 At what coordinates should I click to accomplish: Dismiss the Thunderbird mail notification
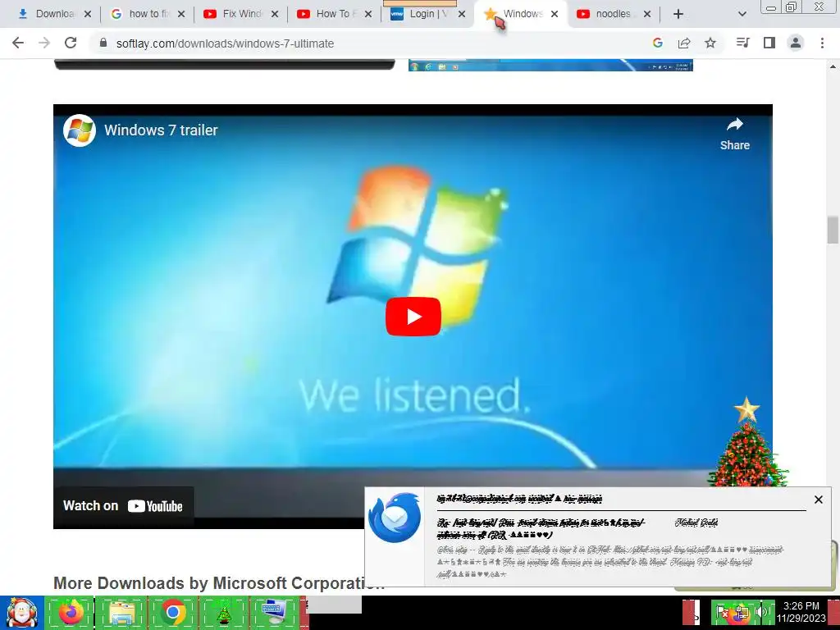tap(818, 500)
